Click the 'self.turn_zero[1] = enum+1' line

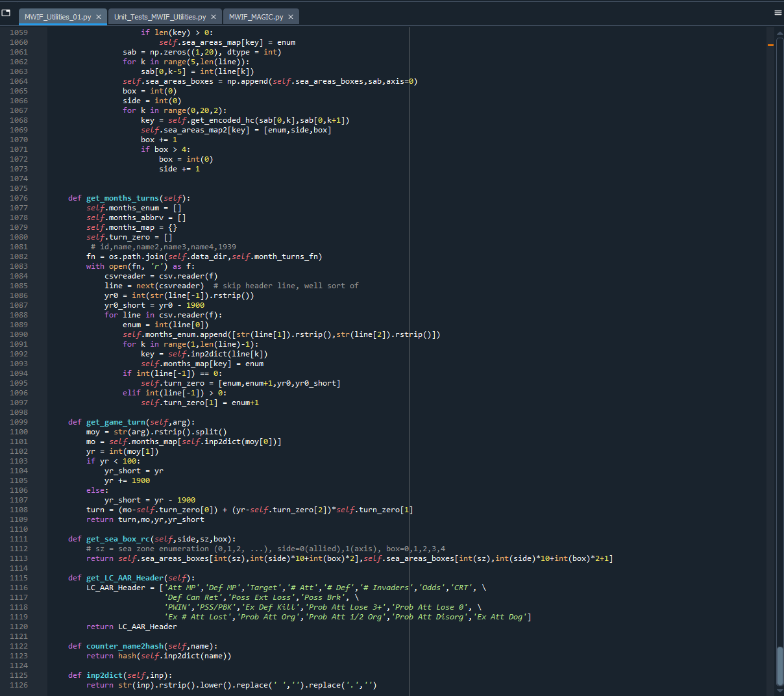click(x=200, y=403)
